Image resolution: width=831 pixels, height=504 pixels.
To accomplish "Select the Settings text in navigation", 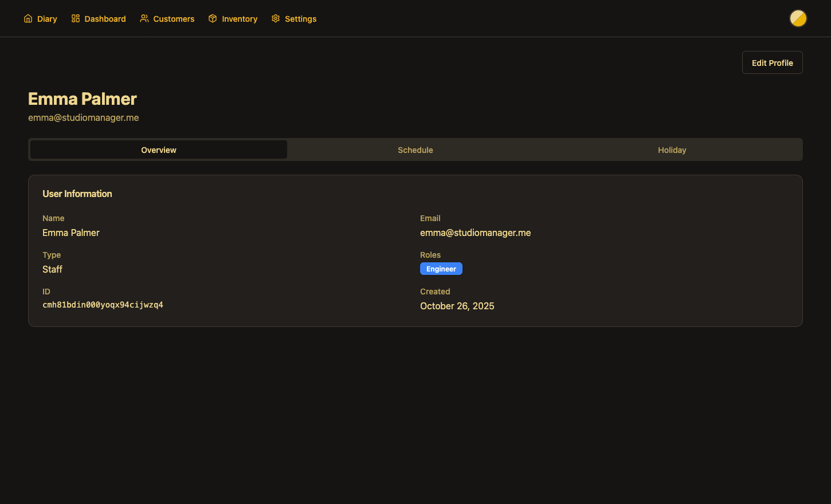I will [x=300, y=19].
